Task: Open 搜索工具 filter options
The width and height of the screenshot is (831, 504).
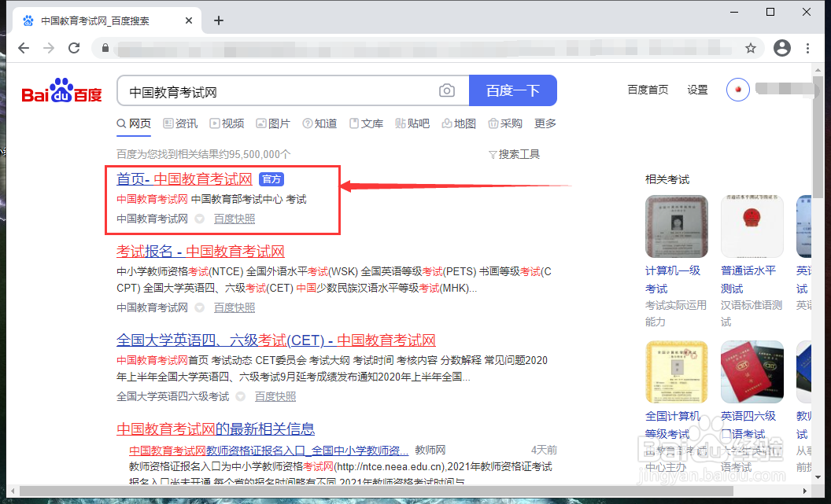Action: (514, 155)
